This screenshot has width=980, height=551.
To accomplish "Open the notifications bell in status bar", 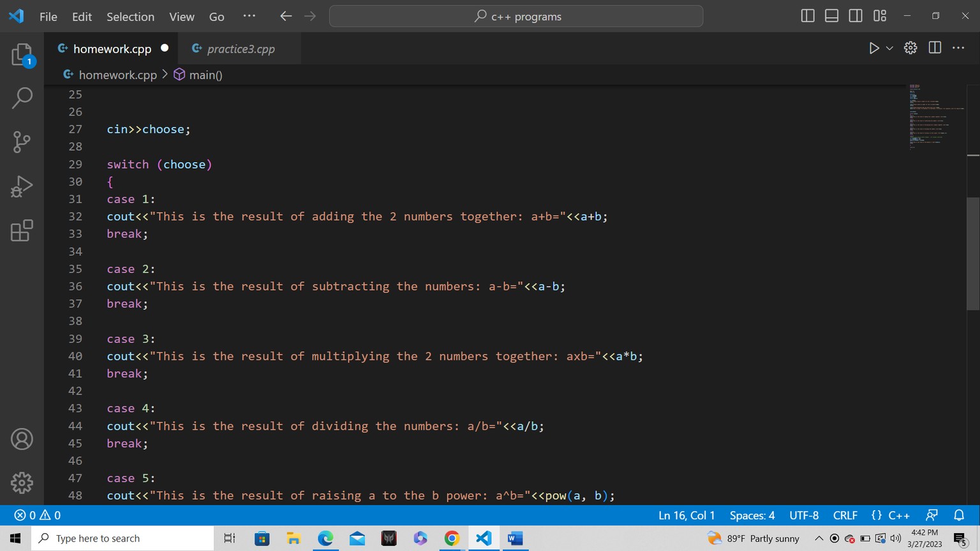I will (x=959, y=515).
